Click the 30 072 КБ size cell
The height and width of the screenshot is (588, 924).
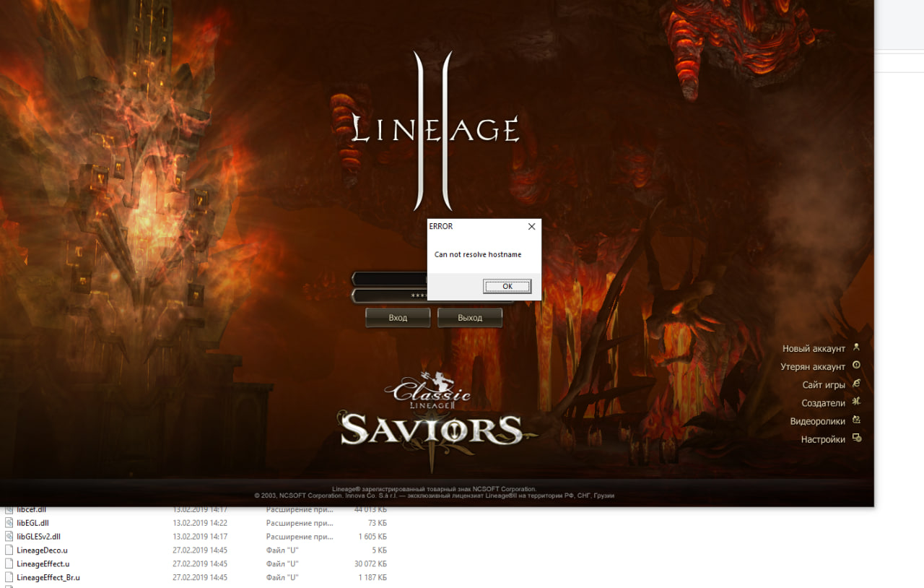pos(370,563)
